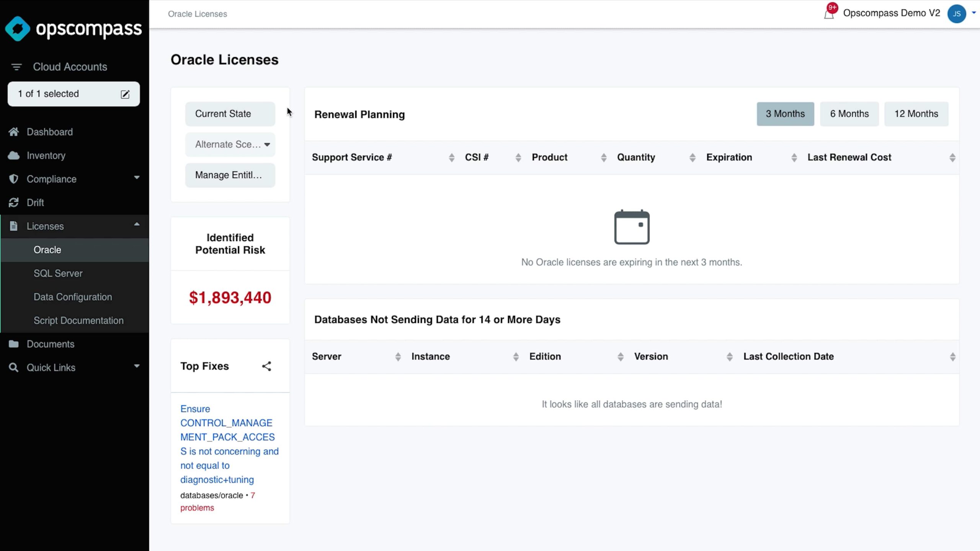Click the Quick Links search icon
Viewport: 980px width, 551px height.
tap(14, 368)
